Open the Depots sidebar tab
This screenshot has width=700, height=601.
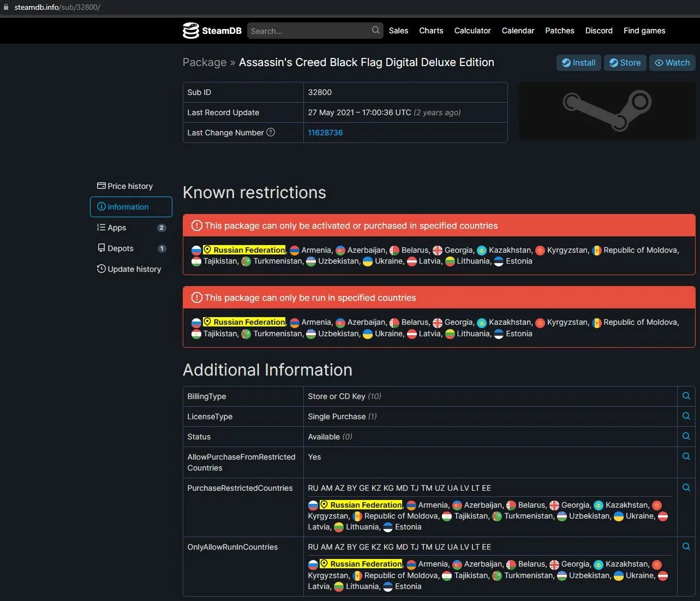[x=131, y=248]
